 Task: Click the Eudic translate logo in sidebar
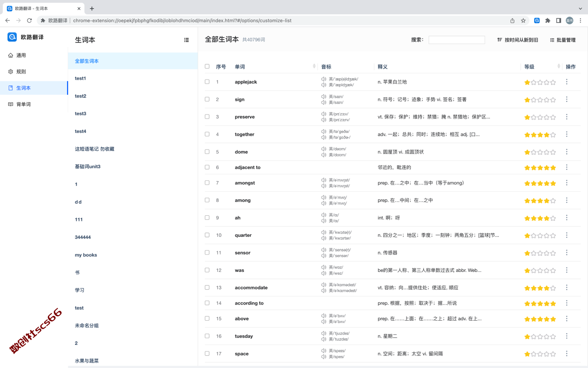pyautogui.click(x=12, y=37)
